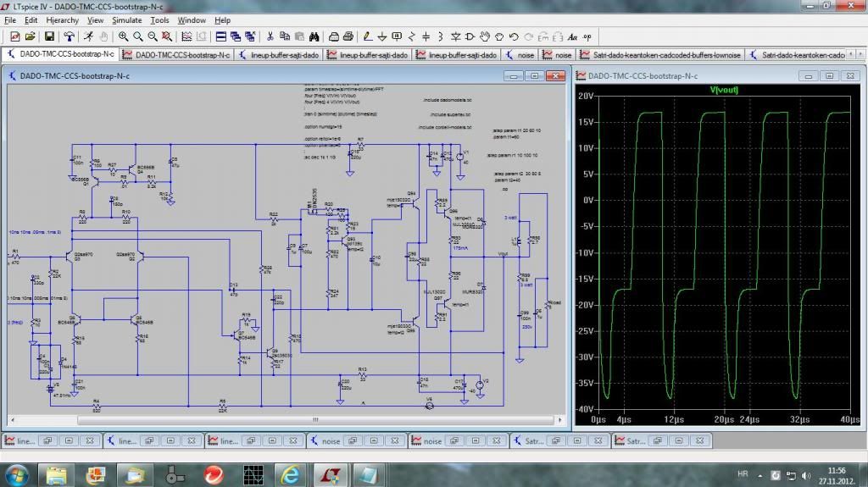868x487 pixels.
Task: Select the Draw Wire pencil tool
Action: coord(368,36)
